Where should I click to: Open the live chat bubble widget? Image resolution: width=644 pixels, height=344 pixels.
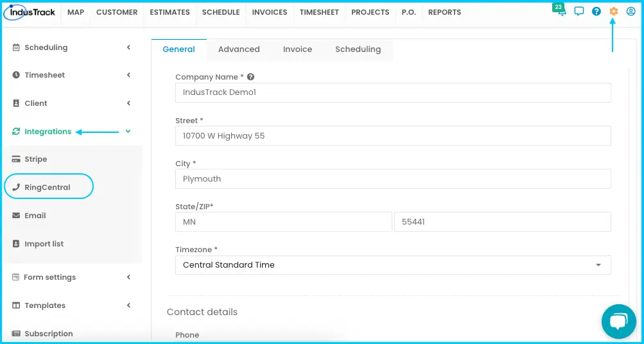[x=618, y=322]
